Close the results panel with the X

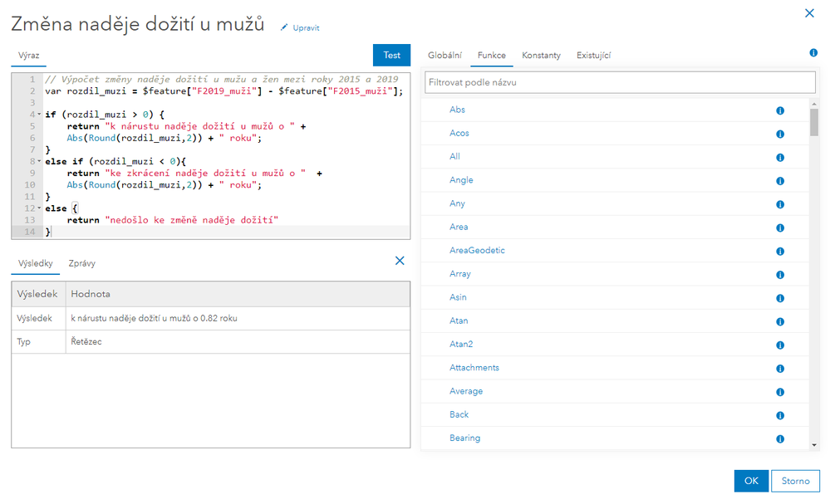click(400, 261)
